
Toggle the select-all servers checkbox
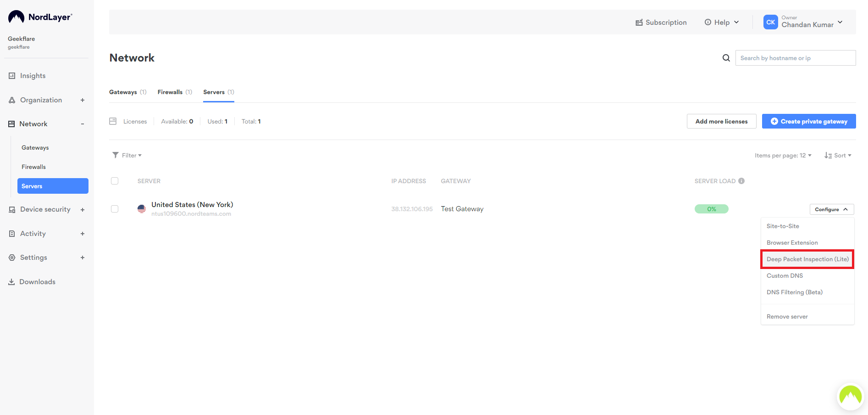115,181
